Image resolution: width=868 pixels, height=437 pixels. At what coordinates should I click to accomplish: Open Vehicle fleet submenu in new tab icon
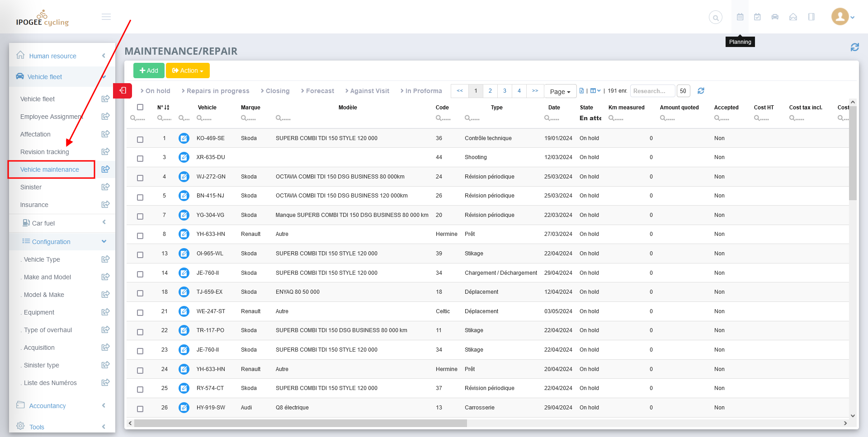click(x=105, y=99)
